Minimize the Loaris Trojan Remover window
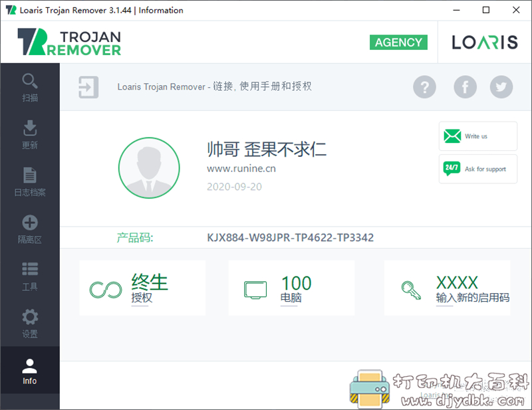Image resolution: width=532 pixels, height=410 pixels. coord(456,10)
